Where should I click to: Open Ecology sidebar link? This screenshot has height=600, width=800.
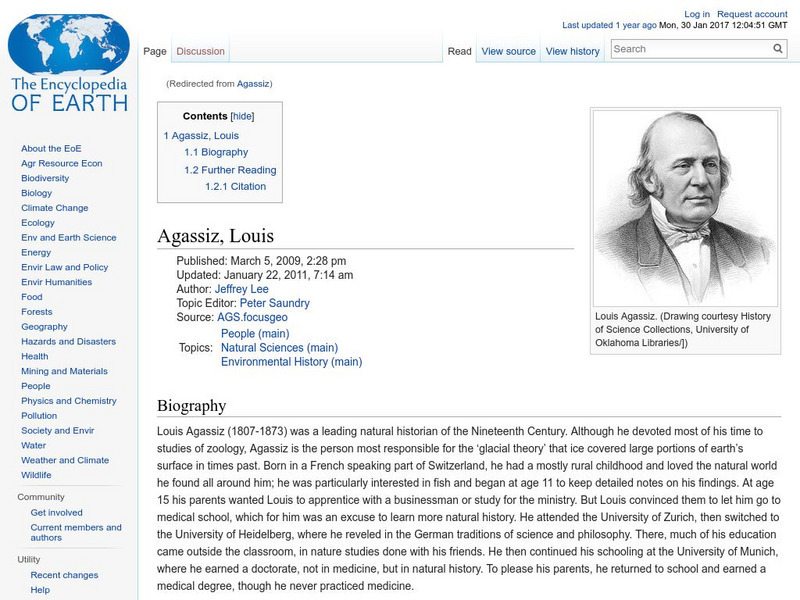pyautogui.click(x=38, y=222)
